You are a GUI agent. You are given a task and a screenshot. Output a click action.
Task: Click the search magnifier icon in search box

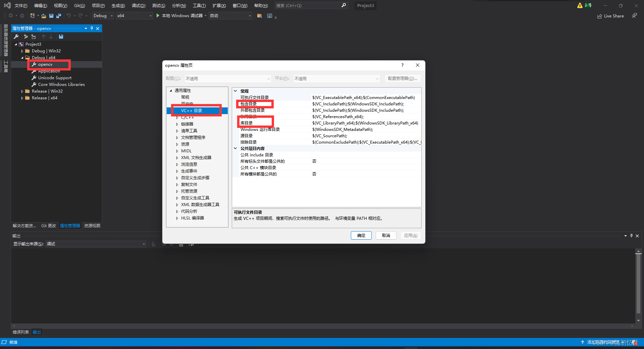click(x=343, y=5)
